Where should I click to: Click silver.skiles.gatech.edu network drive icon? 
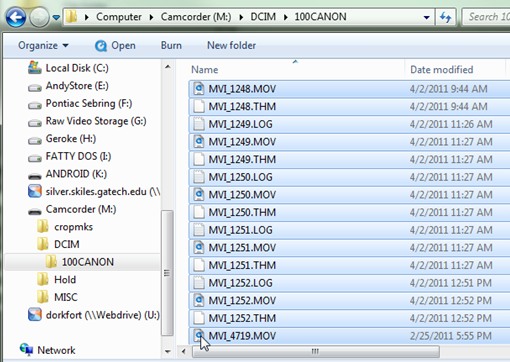(x=35, y=191)
